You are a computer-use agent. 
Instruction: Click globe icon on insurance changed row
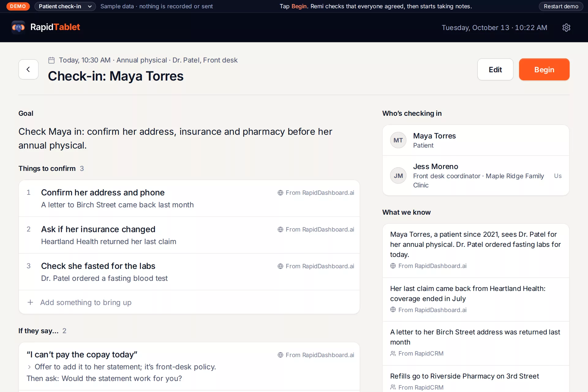[x=280, y=229]
